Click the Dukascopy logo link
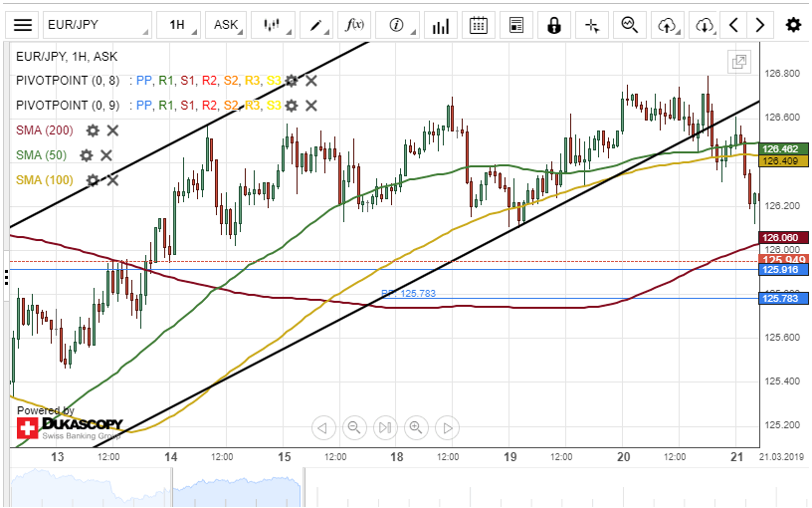 [x=69, y=427]
